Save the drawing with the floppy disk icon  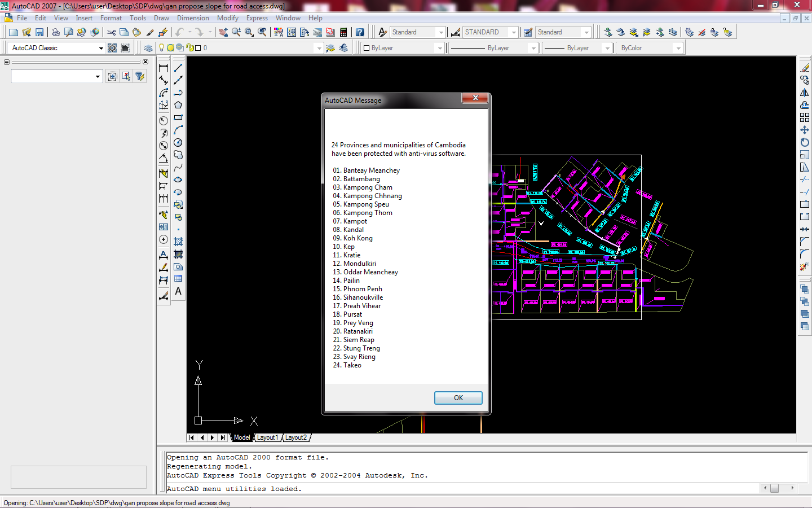point(39,32)
